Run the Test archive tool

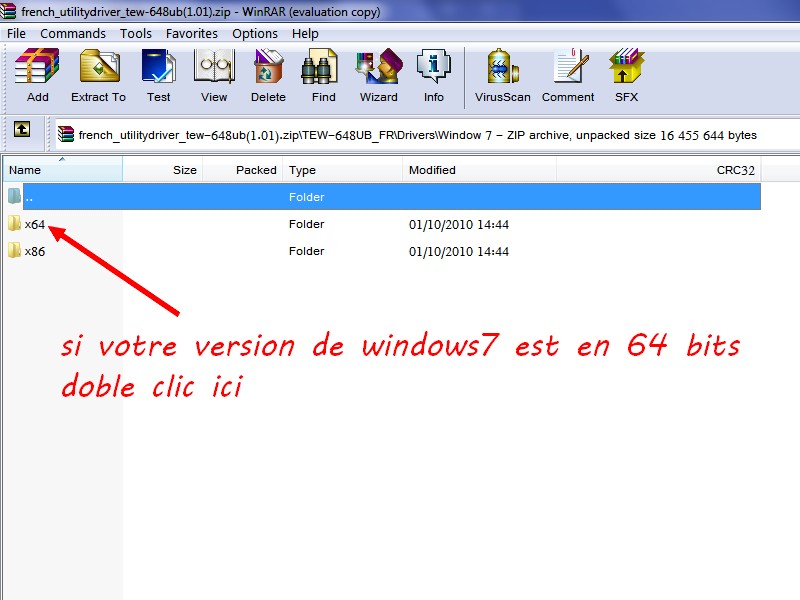[x=158, y=75]
